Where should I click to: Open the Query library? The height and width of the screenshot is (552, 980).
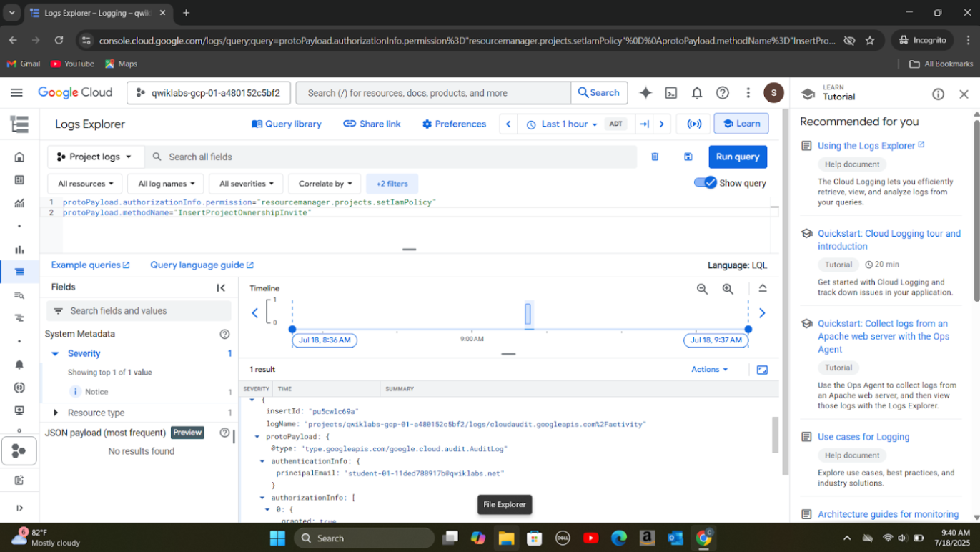coord(287,124)
